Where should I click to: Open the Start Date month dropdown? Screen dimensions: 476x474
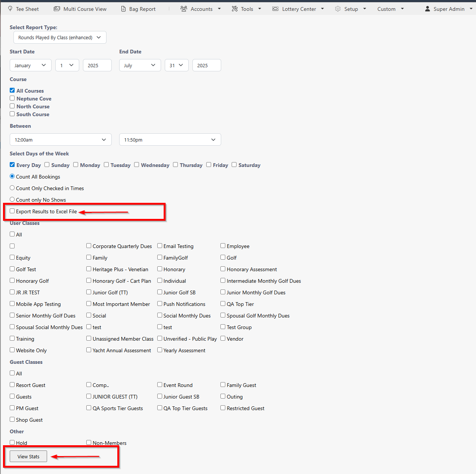30,65
